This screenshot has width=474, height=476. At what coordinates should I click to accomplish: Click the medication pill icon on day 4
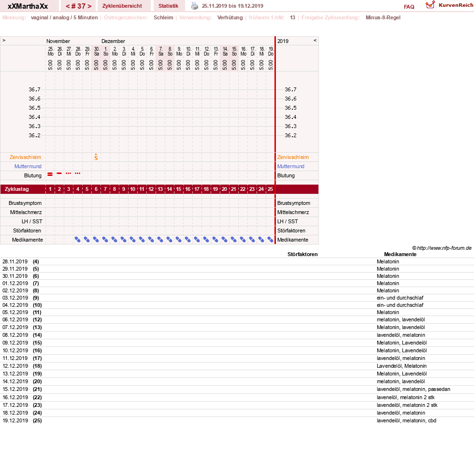(x=78, y=240)
